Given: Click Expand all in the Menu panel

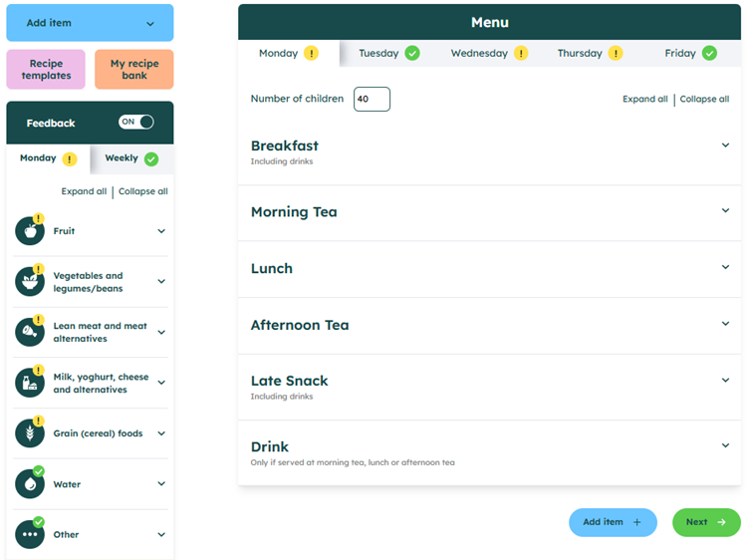Looking at the screenshot, I should tap(644, 99).
